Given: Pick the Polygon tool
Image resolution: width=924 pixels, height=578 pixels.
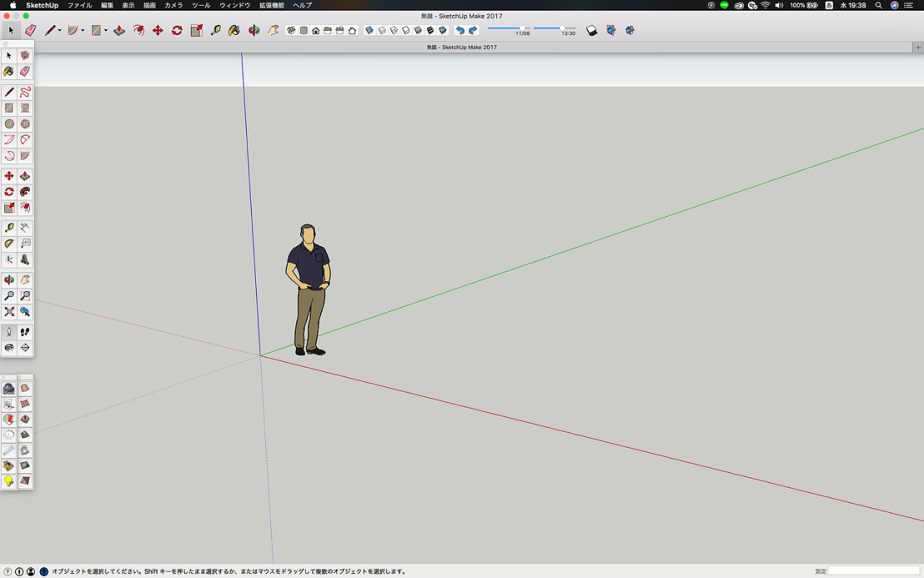Looking at the screenshot, I should [25, 124].
